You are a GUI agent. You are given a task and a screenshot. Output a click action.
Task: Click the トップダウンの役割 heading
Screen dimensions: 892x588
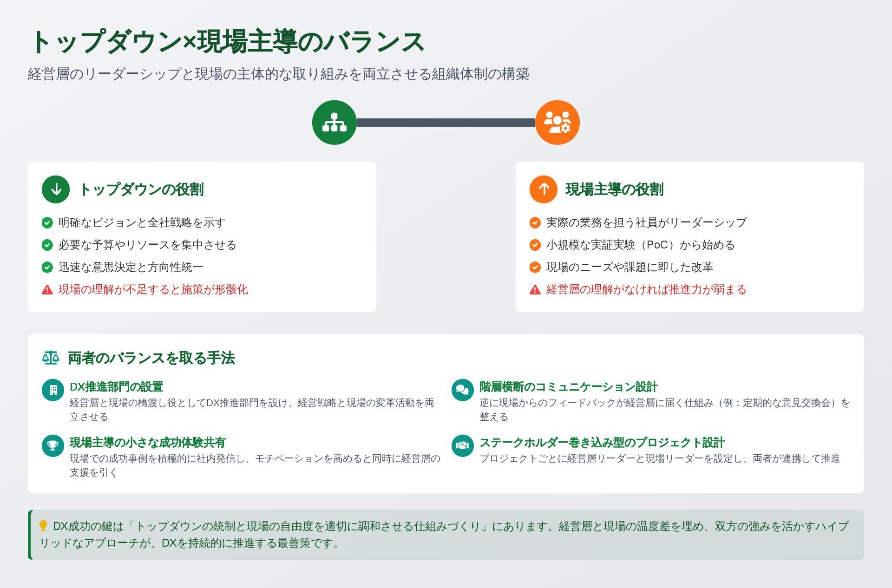[141, 189]
